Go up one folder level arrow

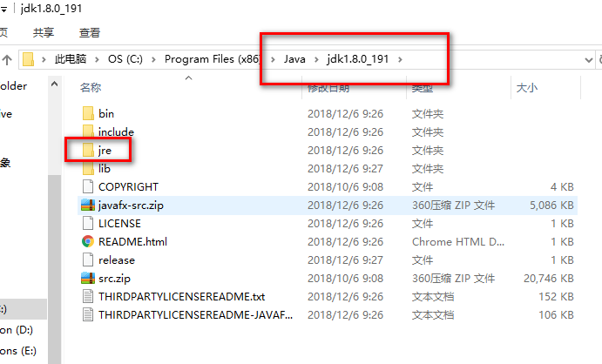tap(7, 59)
